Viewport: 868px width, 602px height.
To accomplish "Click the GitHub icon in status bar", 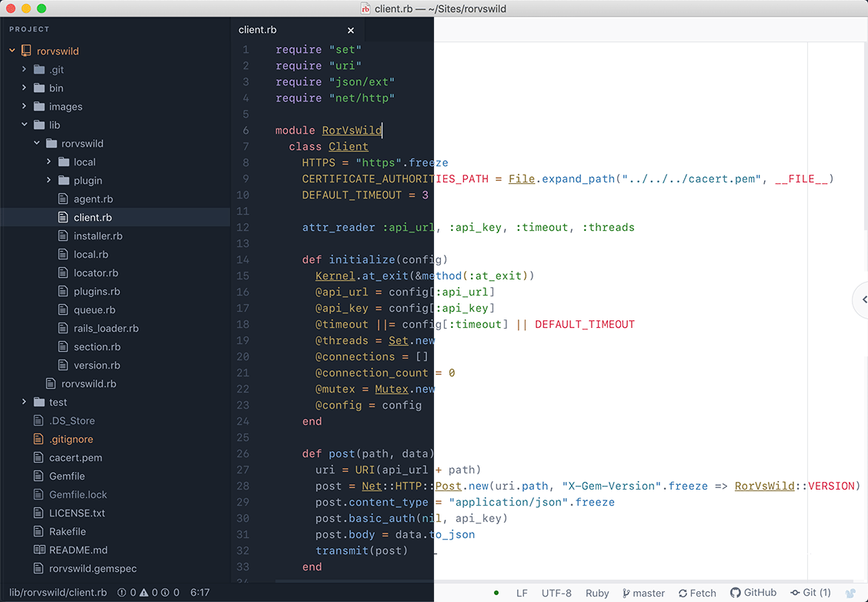I will pyautogui.click(x=736, y=593).
